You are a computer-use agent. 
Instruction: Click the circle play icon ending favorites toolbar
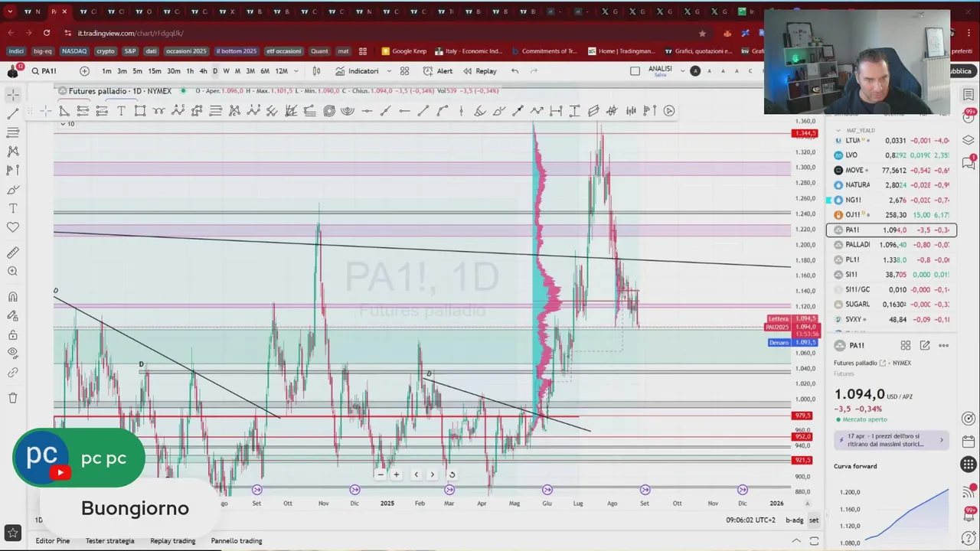click(x=669, y=111)
